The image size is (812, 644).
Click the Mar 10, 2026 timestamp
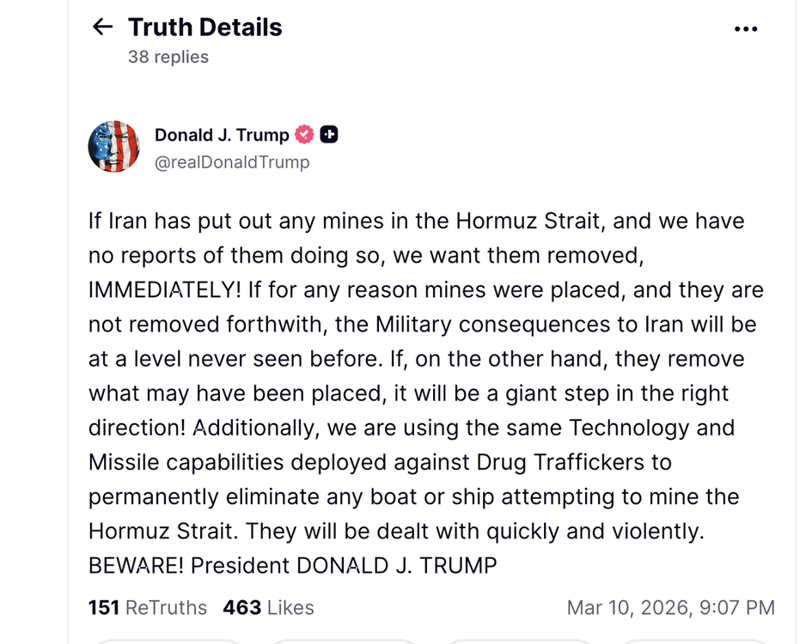(x=670, y=608)
